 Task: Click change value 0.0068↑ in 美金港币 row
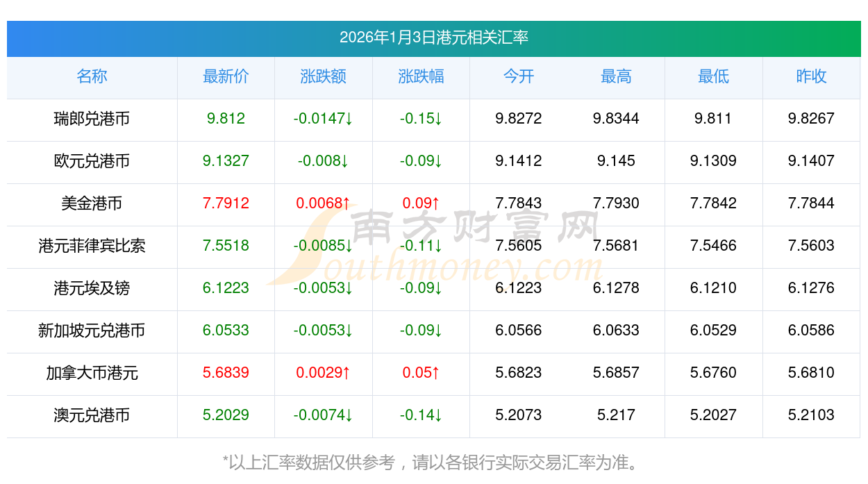(x=324, y=203)
